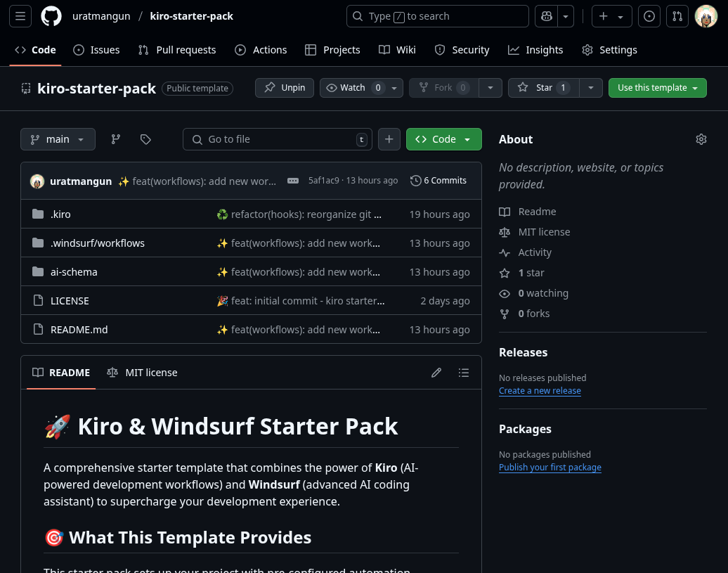
Task: Open the Copilot icon in the top bar
Action: point(547,15)
